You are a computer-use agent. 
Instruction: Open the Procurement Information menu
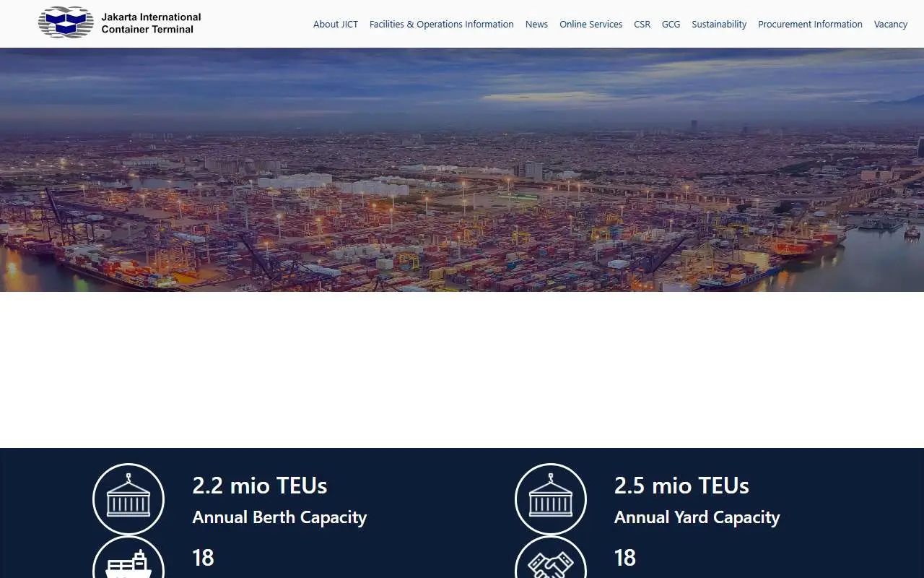click(x=810, y=25)
